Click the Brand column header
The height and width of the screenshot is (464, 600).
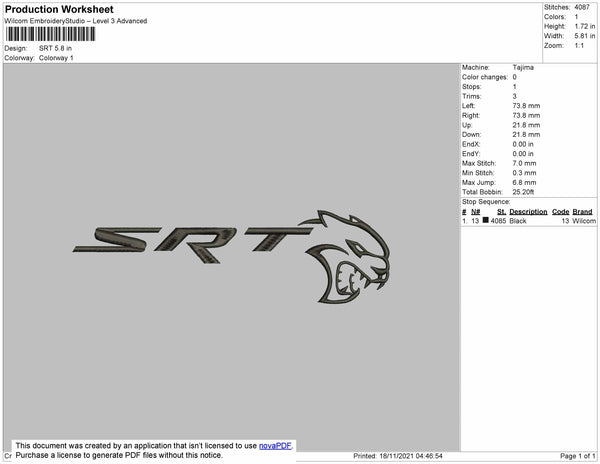pos(582,212)
